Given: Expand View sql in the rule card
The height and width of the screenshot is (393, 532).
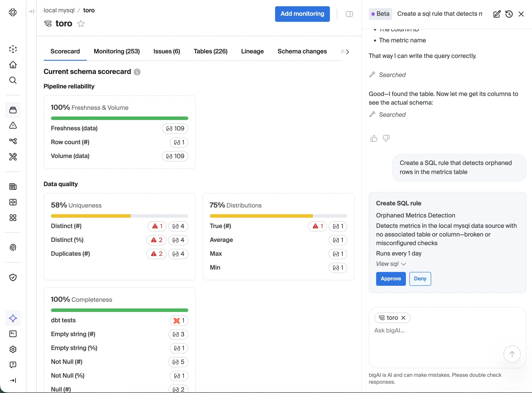Looking at the screenshot, I should point(391,264).
